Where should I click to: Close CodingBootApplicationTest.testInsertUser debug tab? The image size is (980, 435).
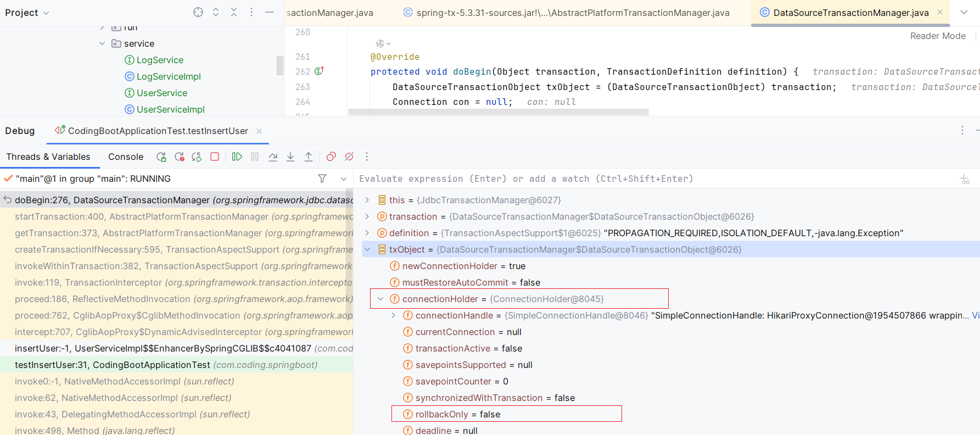tap(259, 131)
